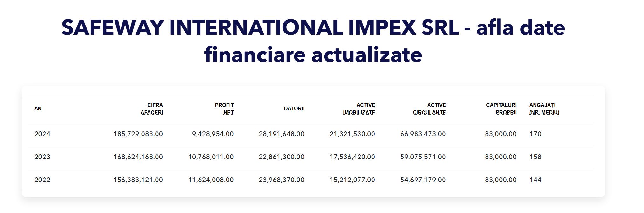Click the ACTIVE CIRCULANTE column header
Viewport: 644px width, 213px height.
(x=429, y=109)
